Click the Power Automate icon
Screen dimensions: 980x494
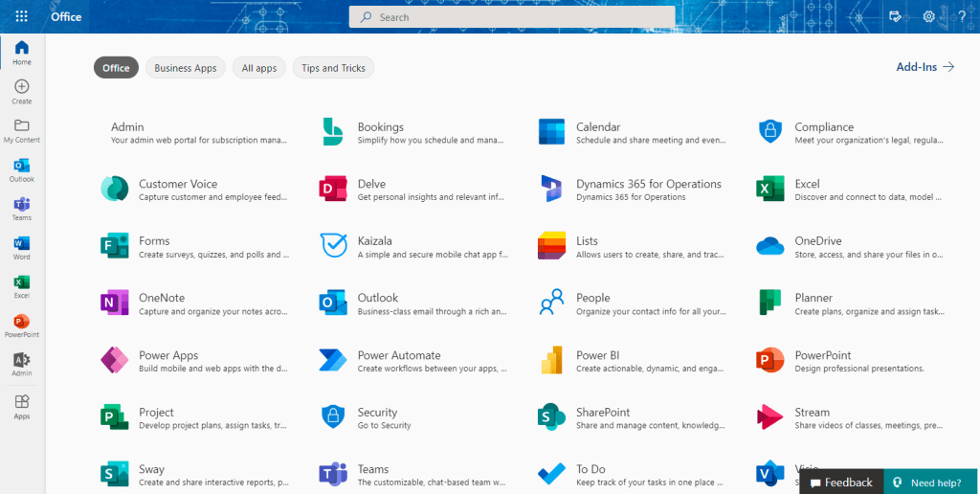[x=333, y=360]
